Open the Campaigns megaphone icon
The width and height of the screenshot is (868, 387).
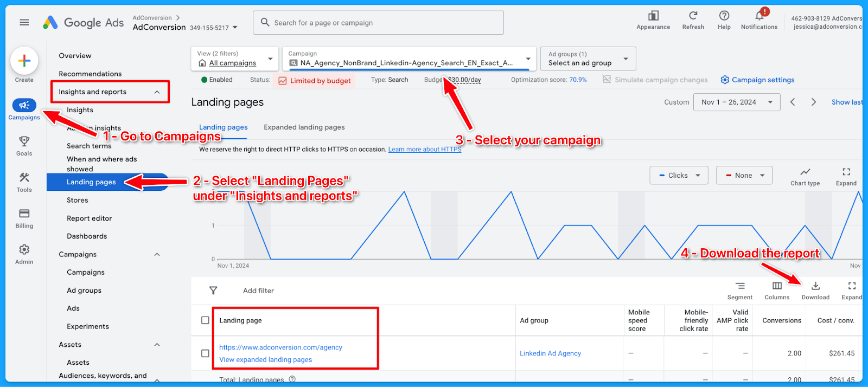24,105
